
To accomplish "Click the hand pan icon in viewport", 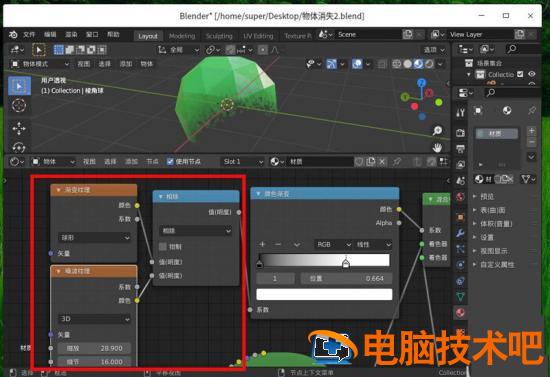I will pyautogui.click(x=437, y=147).
